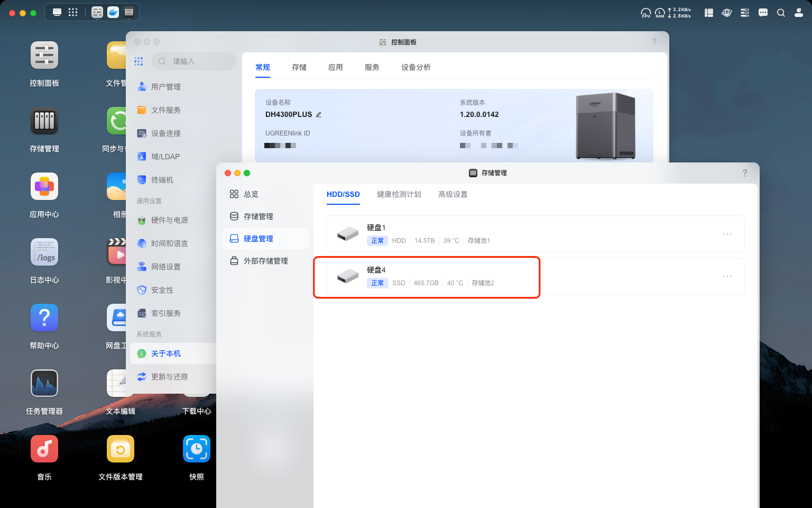Open the three-dot menu for 硬盘4
Screen dimensions: 812x508
pyautogui.click(x=727, y=276)
